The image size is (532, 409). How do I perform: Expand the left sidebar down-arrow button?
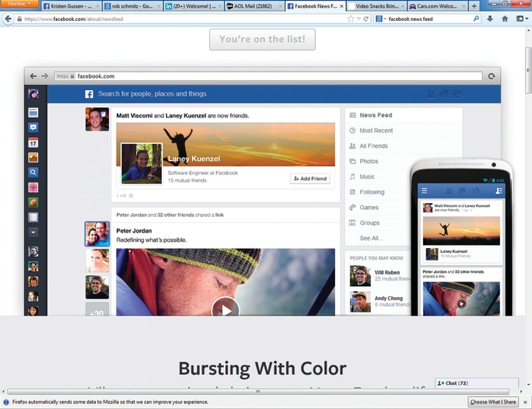[x=33, y=232]
